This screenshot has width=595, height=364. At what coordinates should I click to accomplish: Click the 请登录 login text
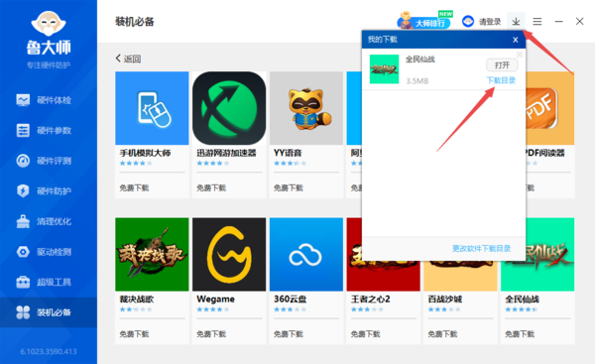[490, 22]
